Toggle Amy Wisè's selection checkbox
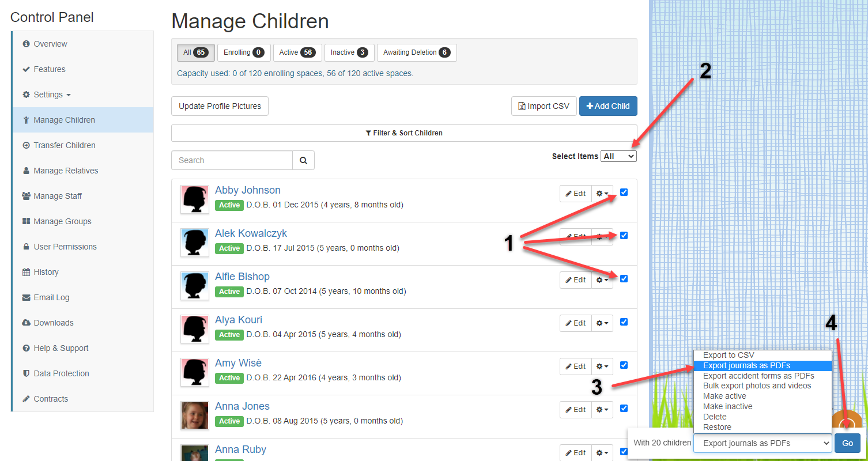 [x=624, y=365]
